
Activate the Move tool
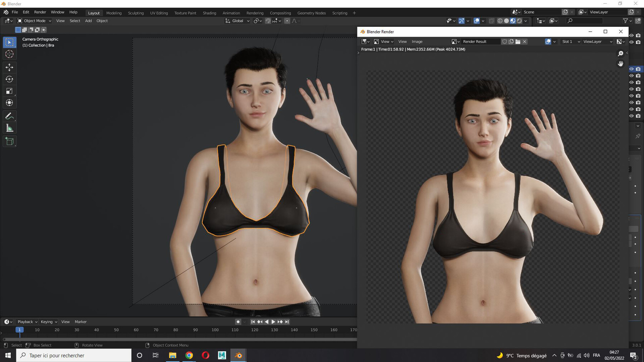tap(10, 67)
